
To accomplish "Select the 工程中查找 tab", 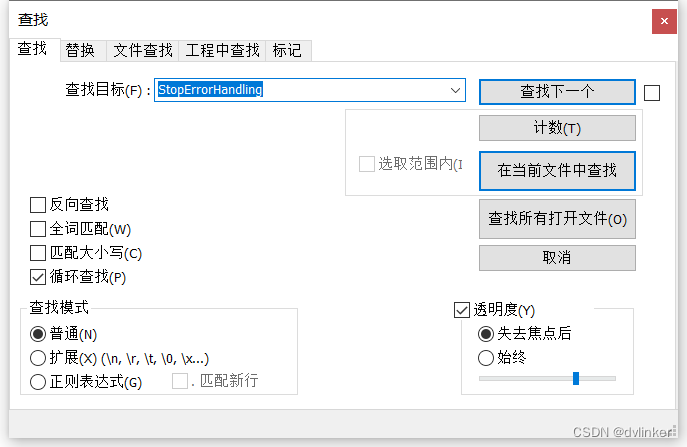I will pyautogui.click(x=223, y=50).
